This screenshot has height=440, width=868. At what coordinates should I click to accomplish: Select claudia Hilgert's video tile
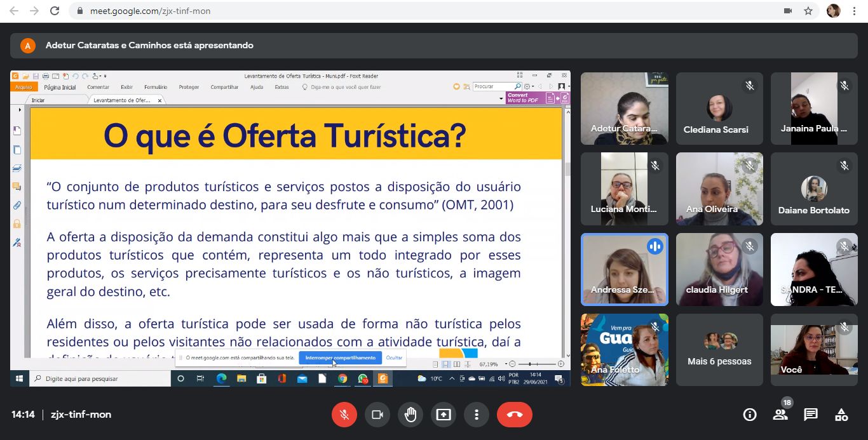click(x=719, y=269)
